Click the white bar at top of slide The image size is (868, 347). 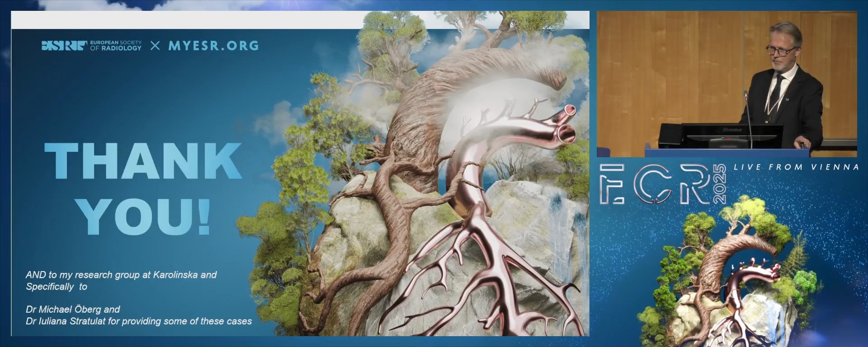pyautogui.click(x=187, y=20)
